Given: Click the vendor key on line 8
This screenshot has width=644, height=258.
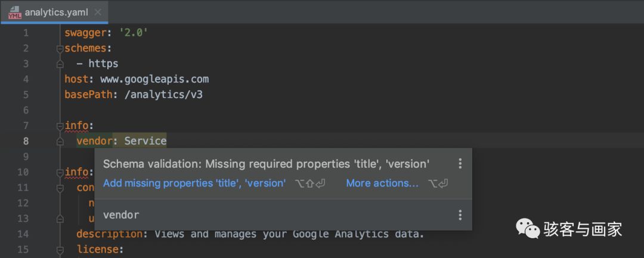Looking at the screenshot, I should (x=94, y=141).
